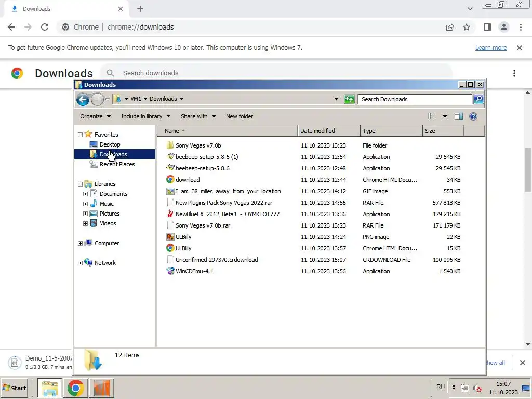Click the Explorer forward arrow button

pos(97,99)
